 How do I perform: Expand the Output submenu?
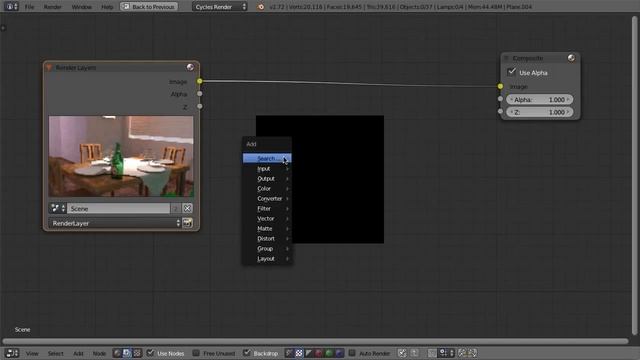click(x=267, y=179)
